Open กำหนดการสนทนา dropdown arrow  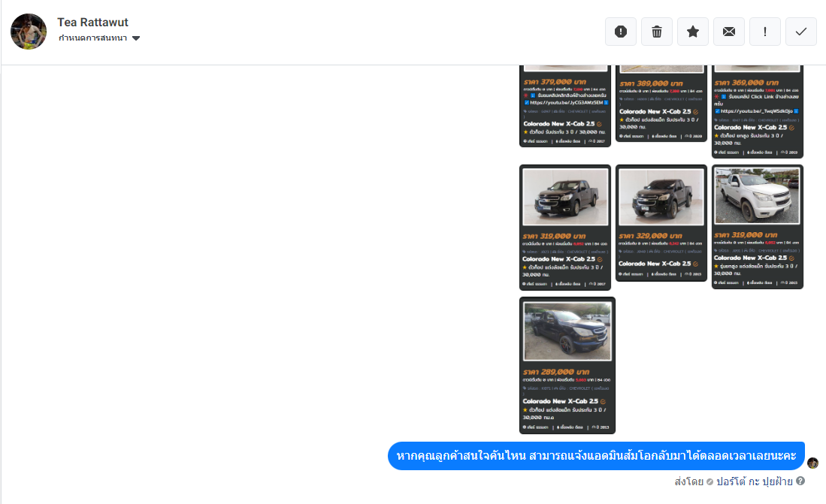point(136,38)
